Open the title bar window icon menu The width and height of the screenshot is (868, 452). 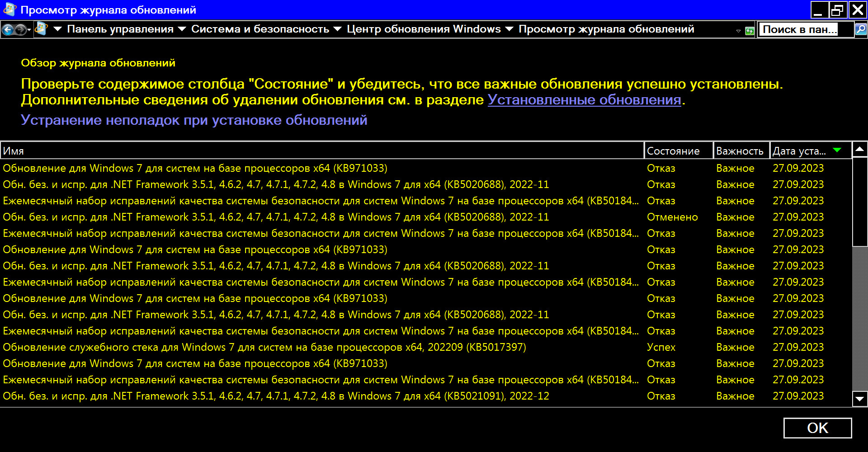(9, 9)
